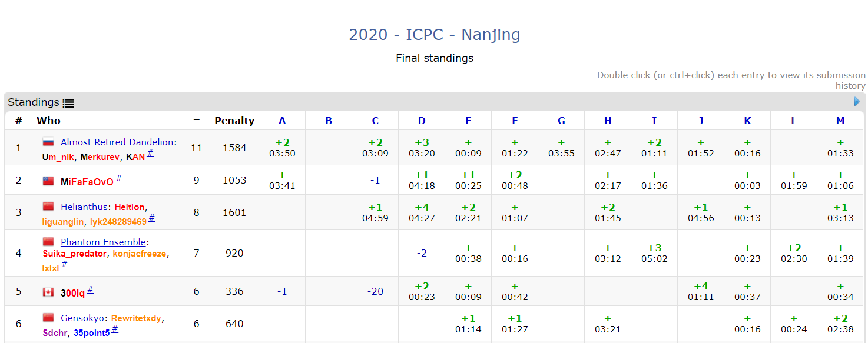Click the blue arrow at standings right edge
The height and width of the screenshot is (343, 868).
pyautogui.click(x=857, y=102)
